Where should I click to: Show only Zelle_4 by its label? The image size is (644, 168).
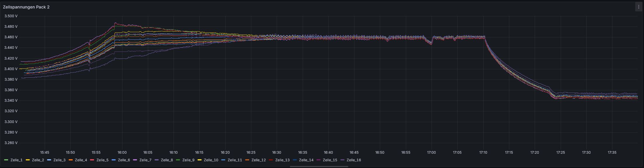coord(81,160)
